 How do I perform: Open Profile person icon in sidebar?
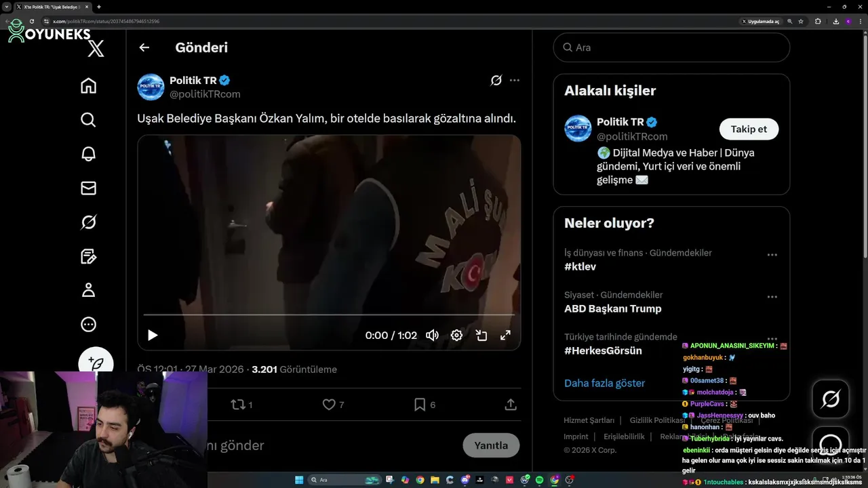(88, 290)
